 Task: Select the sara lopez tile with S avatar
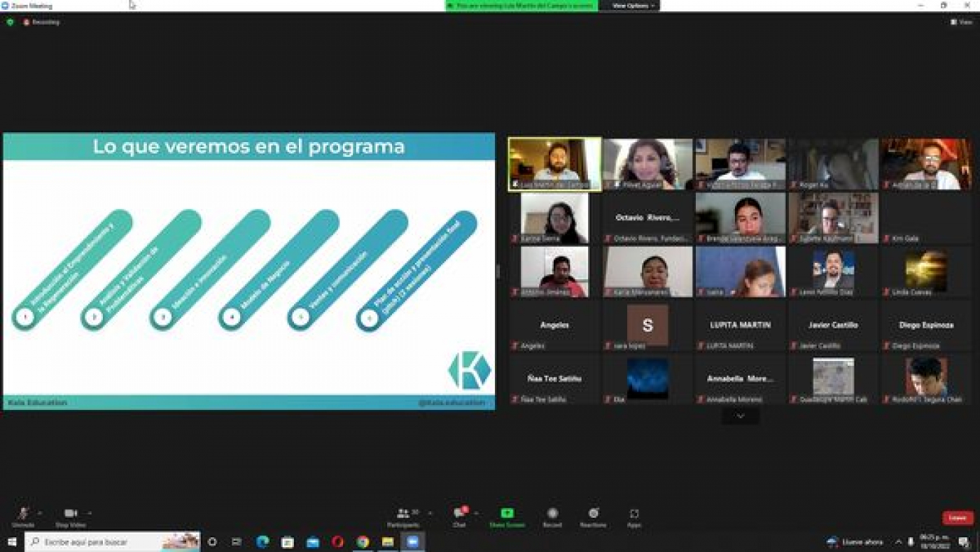[647, 325]
